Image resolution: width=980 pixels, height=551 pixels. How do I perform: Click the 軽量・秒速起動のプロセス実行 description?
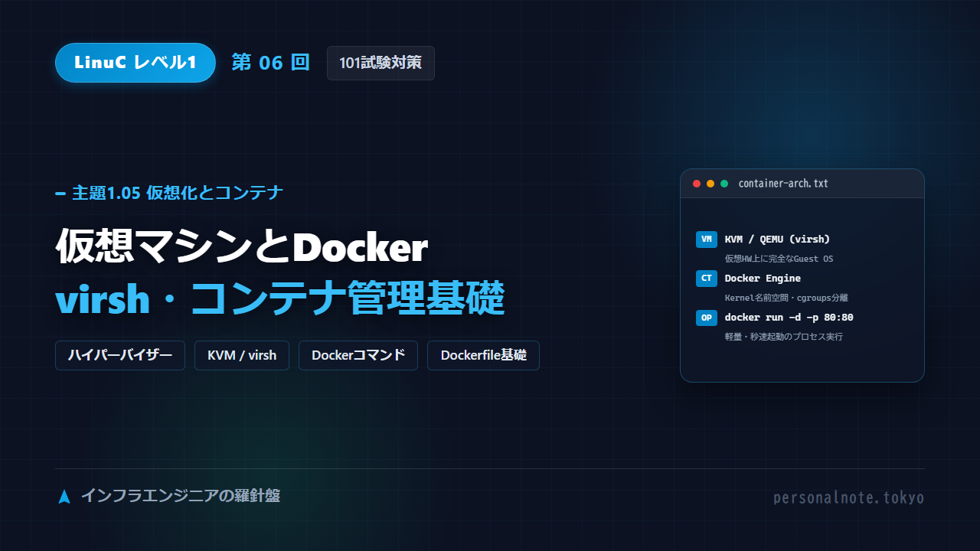coord(783,337)
